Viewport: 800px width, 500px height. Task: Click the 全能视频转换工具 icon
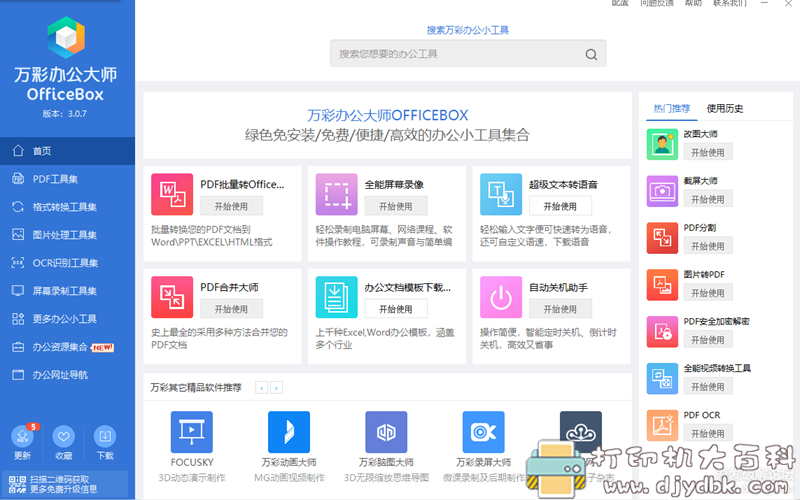tap(662, 379)
